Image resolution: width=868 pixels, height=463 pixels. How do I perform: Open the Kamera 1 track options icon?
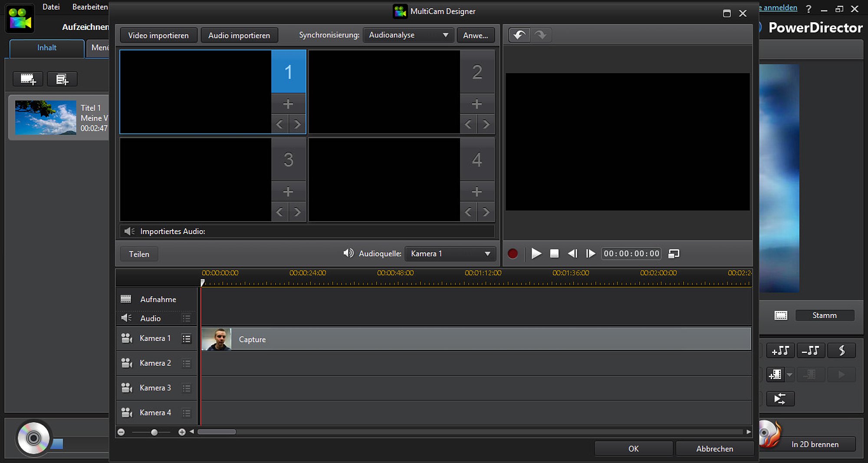187,339
